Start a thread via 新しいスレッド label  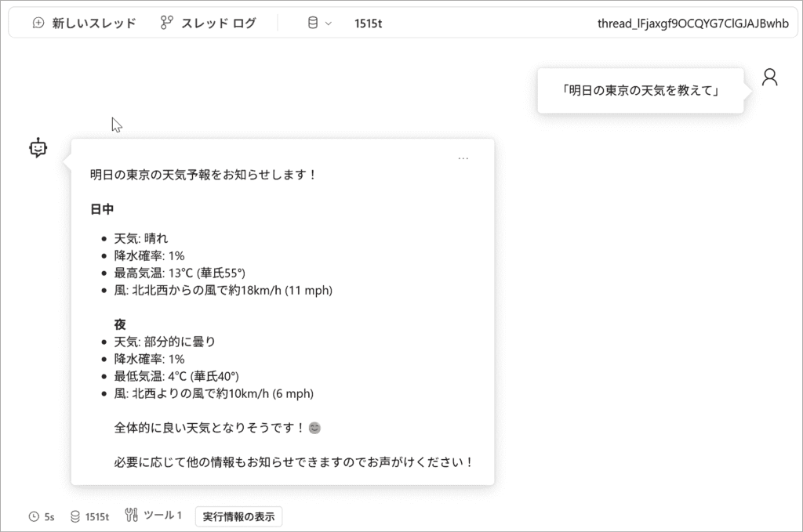tap(93, 24)
